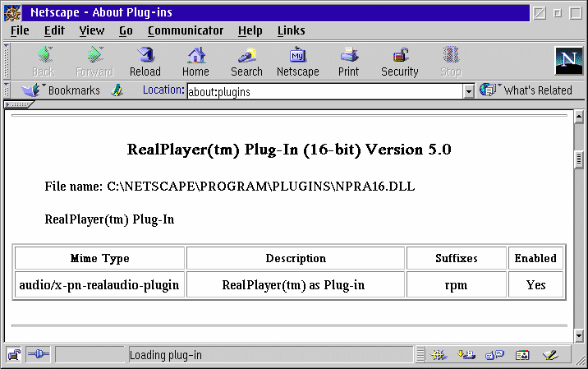
Task: Click the vertical scrollbar up arrow
Action: [579, 117]
